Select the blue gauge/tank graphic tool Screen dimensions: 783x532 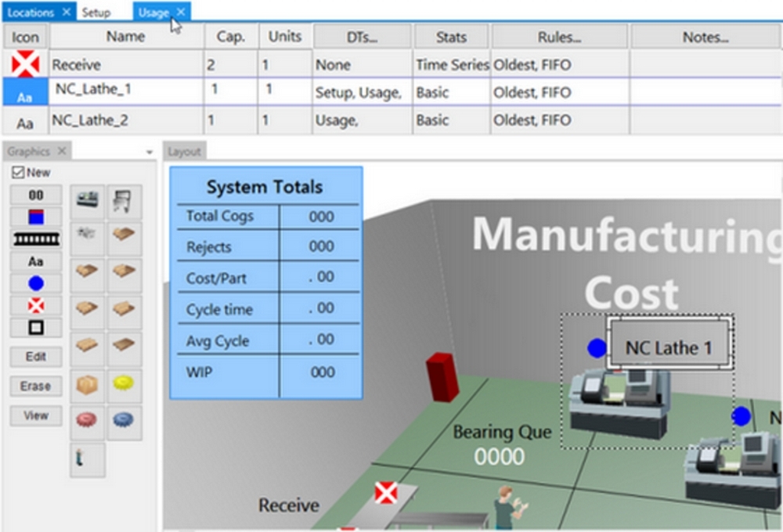pos(36,217)
